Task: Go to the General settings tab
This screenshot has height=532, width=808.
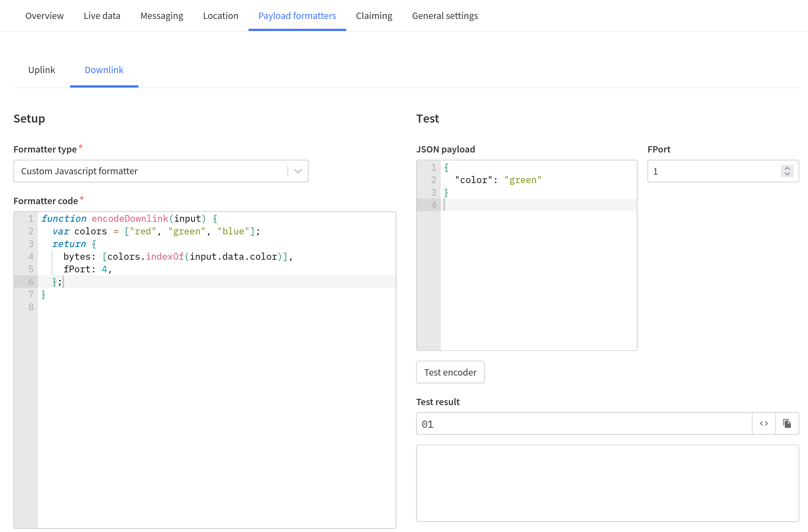Action: click(445, 16)
